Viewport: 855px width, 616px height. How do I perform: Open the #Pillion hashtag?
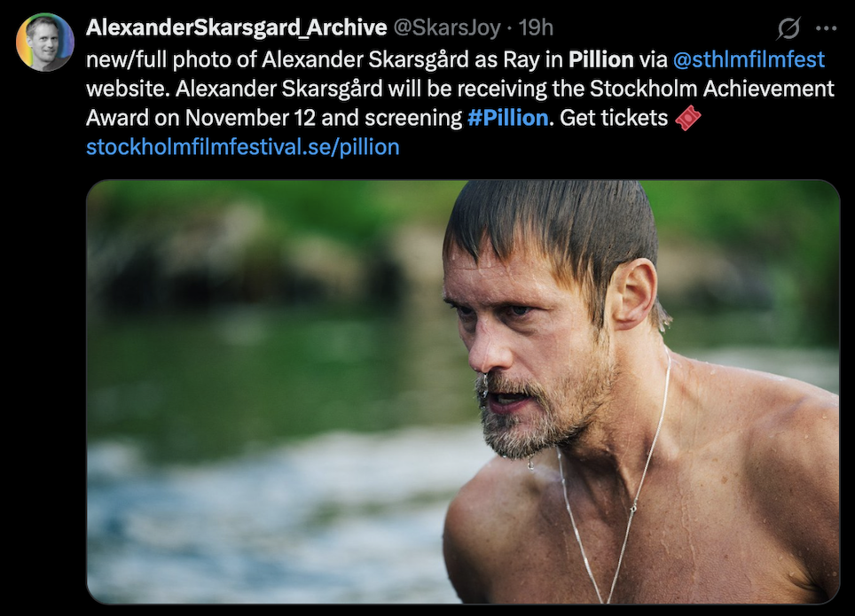[x=507, y=118]
